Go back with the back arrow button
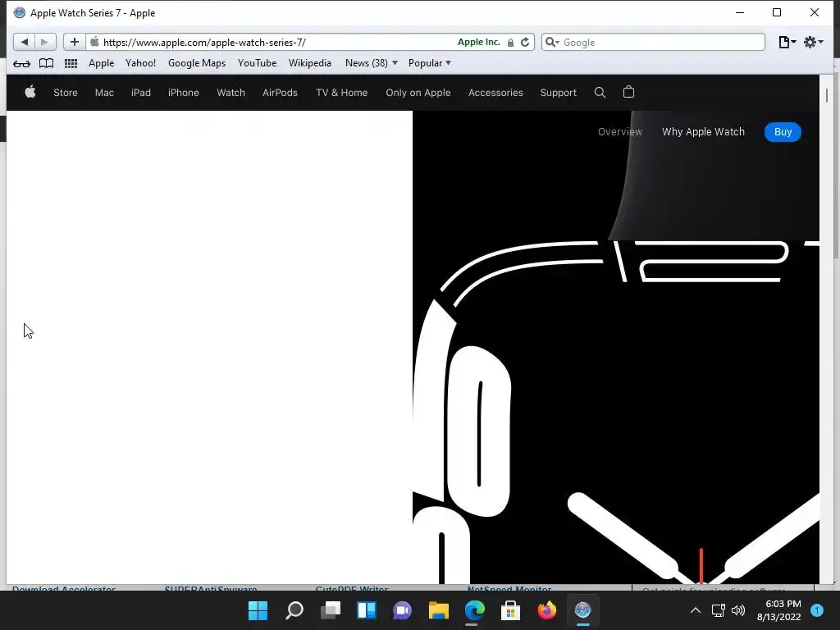Image resolution: width=840 pixels, height=630 pixels. click(24, 42)
